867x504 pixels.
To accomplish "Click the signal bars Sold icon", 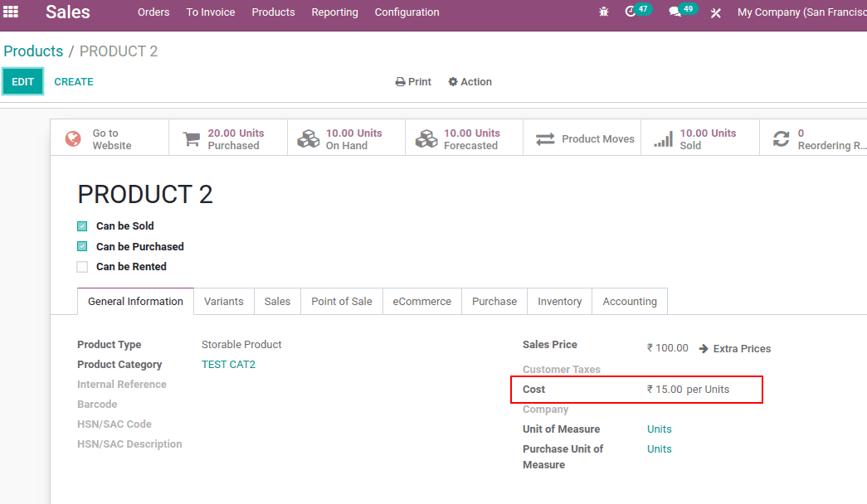I will (x=663, y=138).
